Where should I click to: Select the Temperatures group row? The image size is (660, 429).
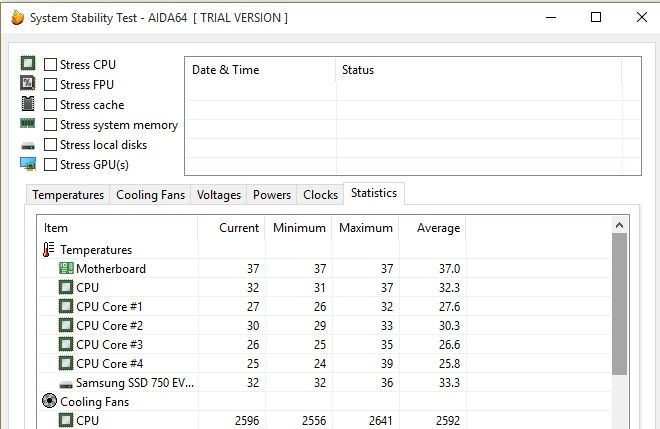pos(324,249)
